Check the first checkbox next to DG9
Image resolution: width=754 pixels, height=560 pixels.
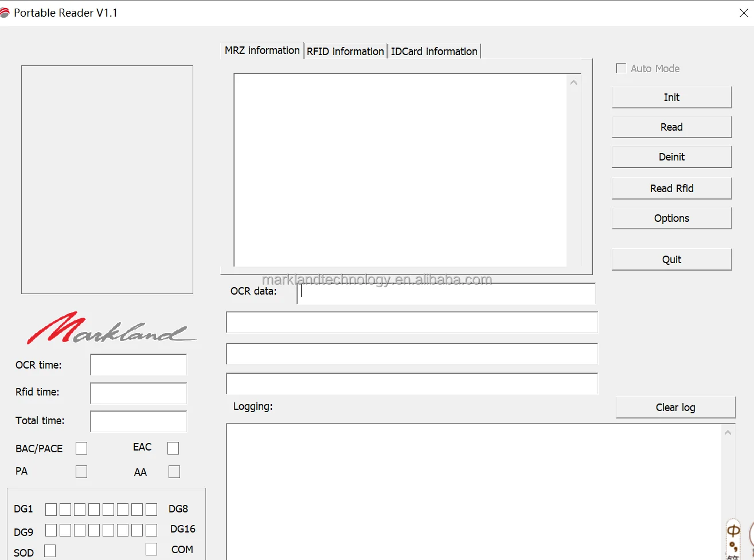[51, 530]
